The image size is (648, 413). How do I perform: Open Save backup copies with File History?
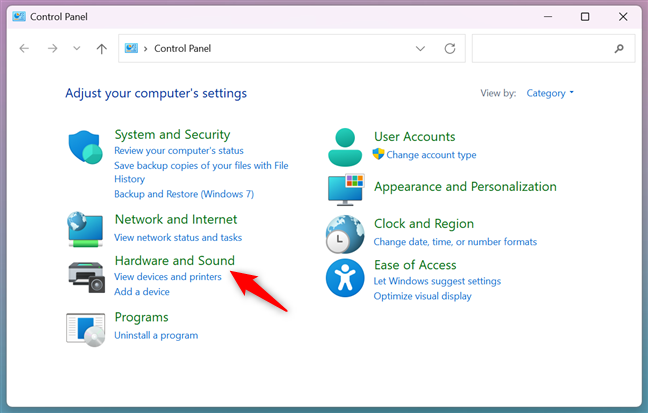201,172
